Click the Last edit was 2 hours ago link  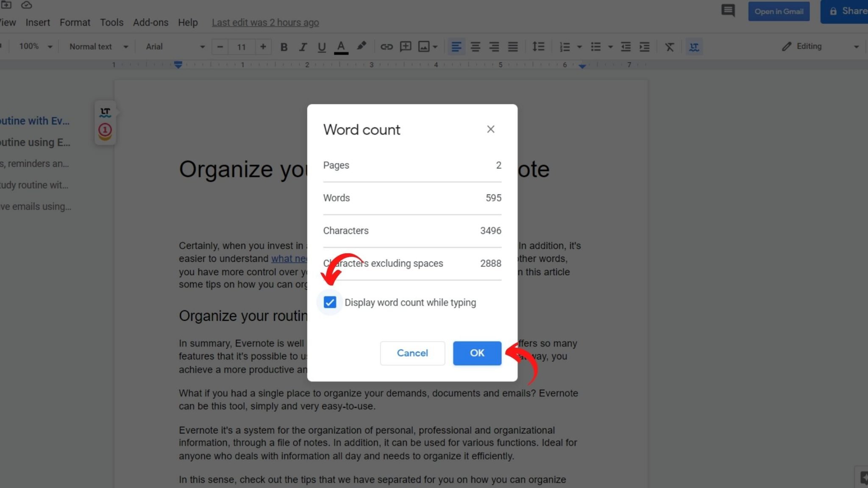click(x=265, y=22)
